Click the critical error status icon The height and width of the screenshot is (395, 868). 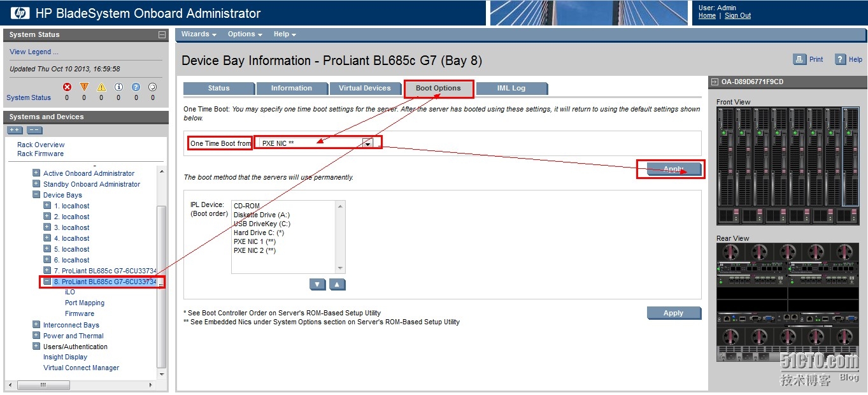[67, 87]
